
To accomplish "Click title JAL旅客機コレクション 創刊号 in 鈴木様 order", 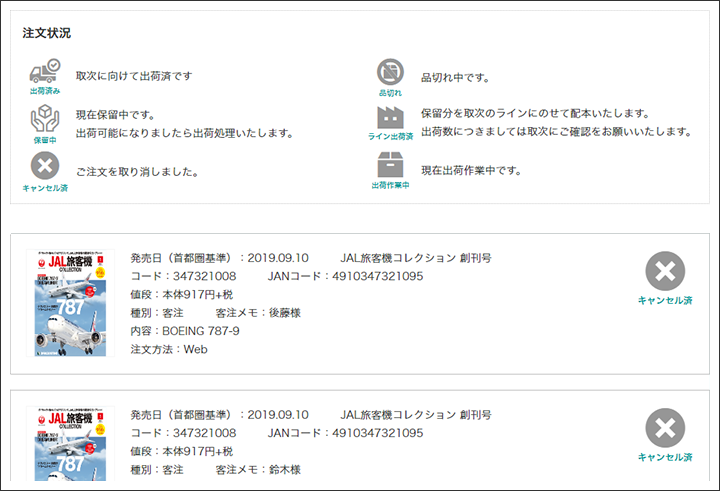I will 416,415.
